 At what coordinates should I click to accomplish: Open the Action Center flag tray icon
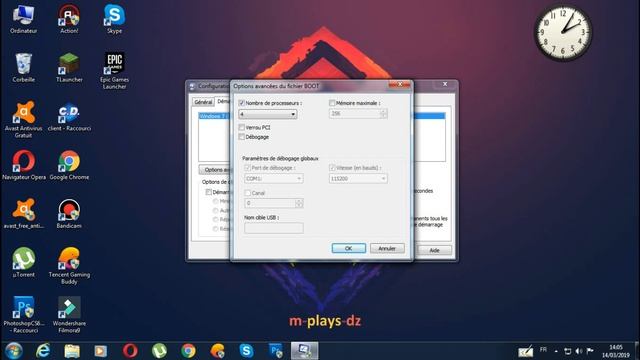590,351
